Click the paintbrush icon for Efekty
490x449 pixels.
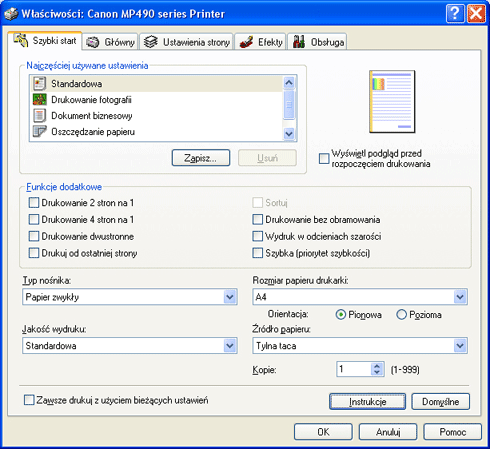click(x=246, y=42)
